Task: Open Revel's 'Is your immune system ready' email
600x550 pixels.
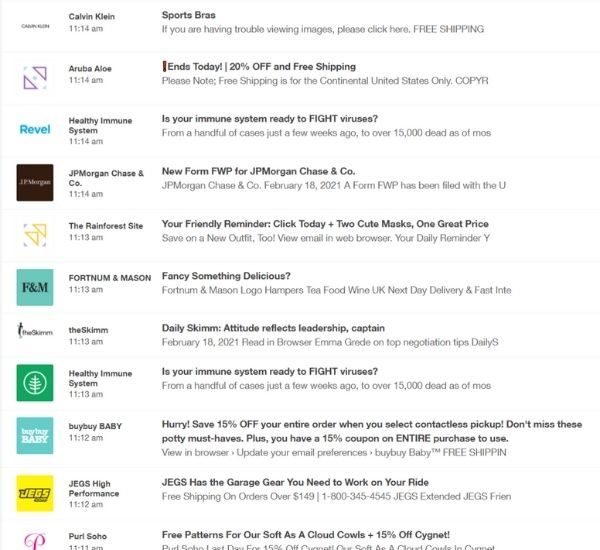Action: [270, 119]
